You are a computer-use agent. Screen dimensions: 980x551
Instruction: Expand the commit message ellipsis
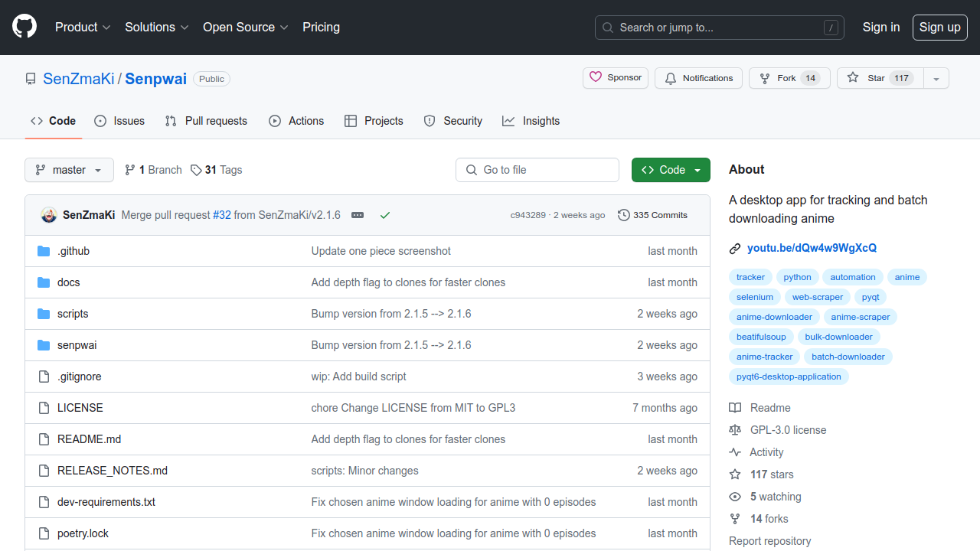point(358,215)
